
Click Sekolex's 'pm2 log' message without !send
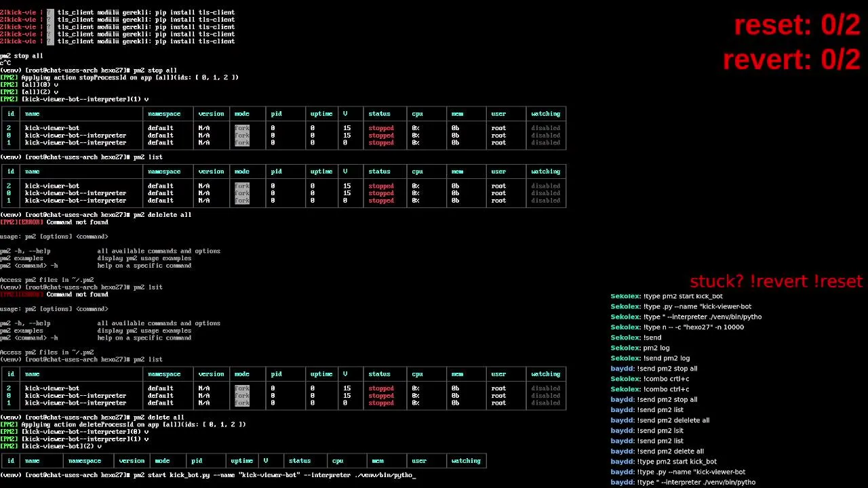(x=639, y=348)
